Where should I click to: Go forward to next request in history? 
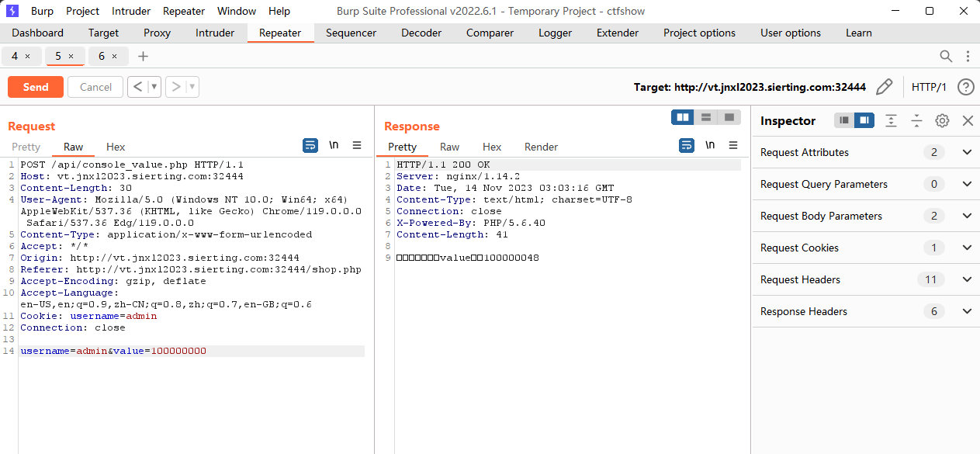click(176, 87)
